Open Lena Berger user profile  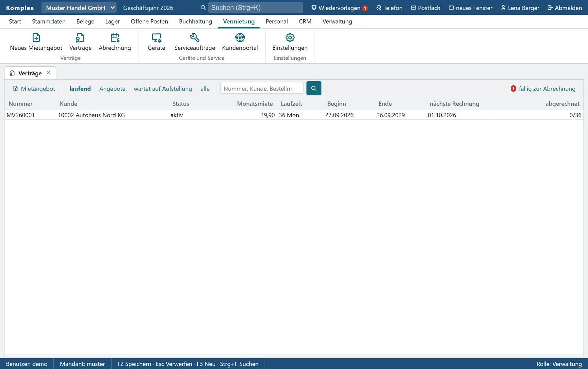click(x=520, y=8)
